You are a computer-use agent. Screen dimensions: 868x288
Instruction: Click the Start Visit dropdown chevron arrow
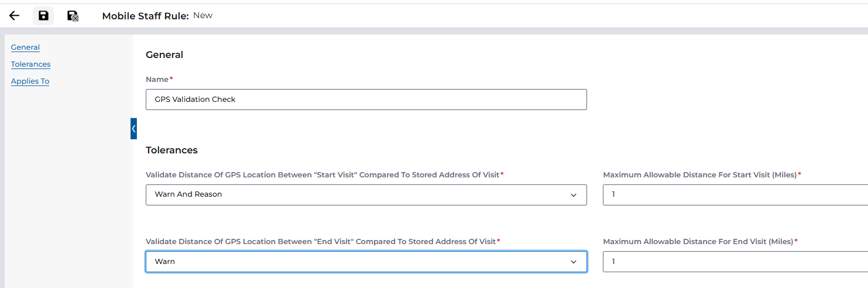[x=574, y=195]
